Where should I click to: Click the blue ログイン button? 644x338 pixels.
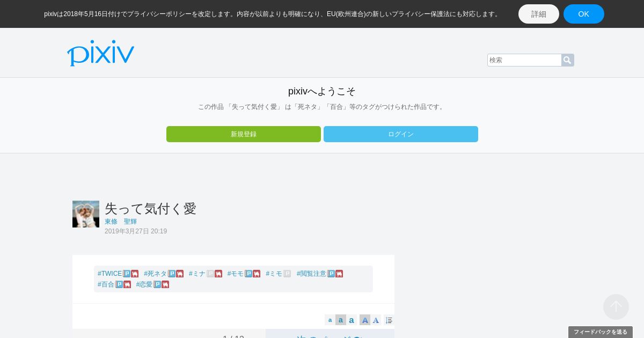(401, 134)
